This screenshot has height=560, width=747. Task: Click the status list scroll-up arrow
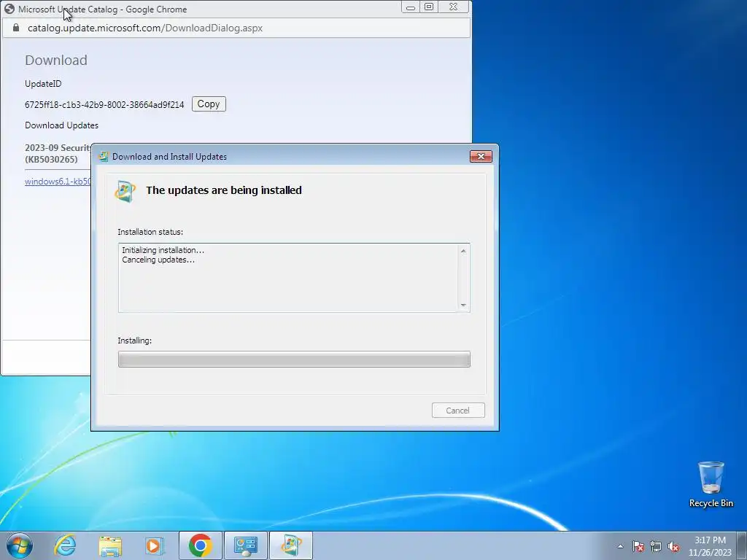463,251
